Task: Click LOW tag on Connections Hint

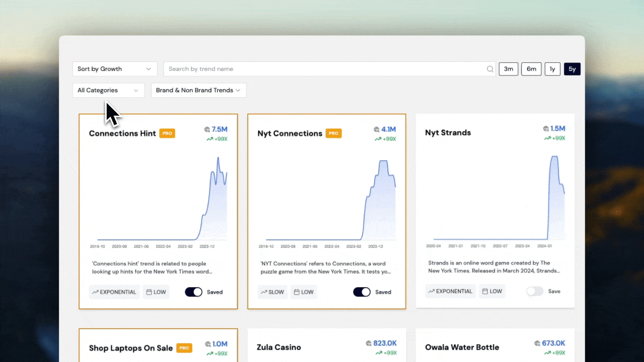Action: point(156,292)
